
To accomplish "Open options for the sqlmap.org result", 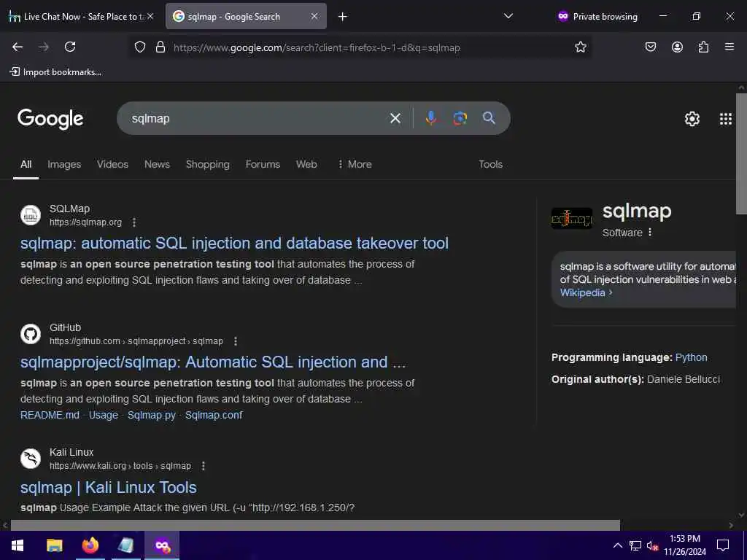I will [x=134, y=222].
